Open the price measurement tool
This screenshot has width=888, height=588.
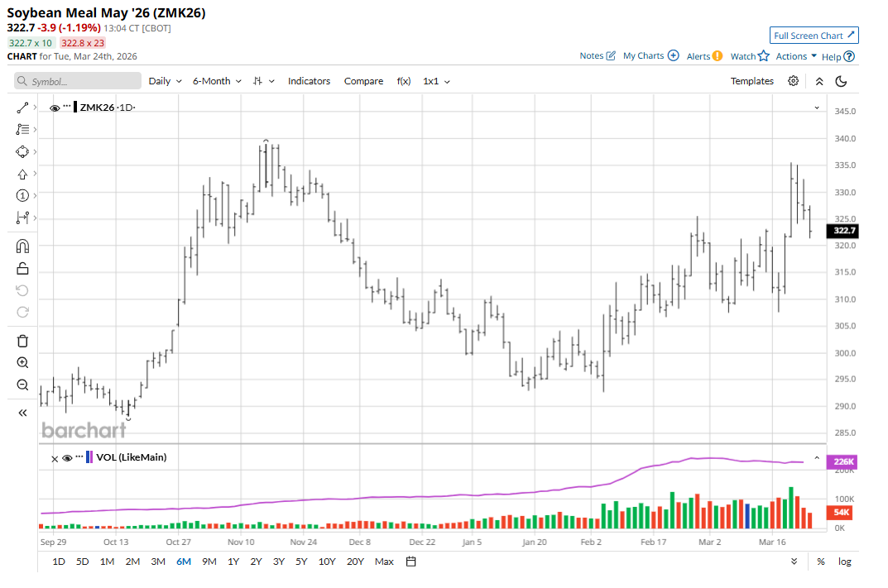click(22, 218)
